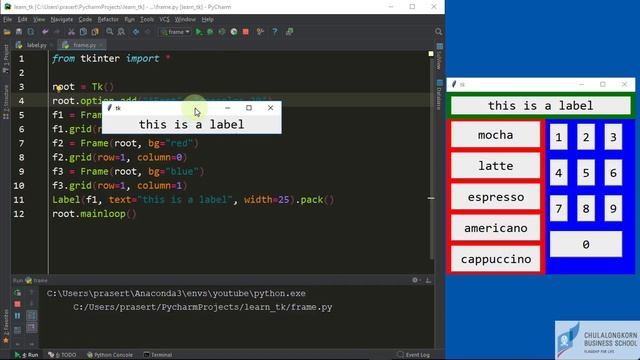The width and height of the screenshot is (640, 360).
Task: Click the Open folder icon in PyCharm toolbar
Action: pos(7,32)
